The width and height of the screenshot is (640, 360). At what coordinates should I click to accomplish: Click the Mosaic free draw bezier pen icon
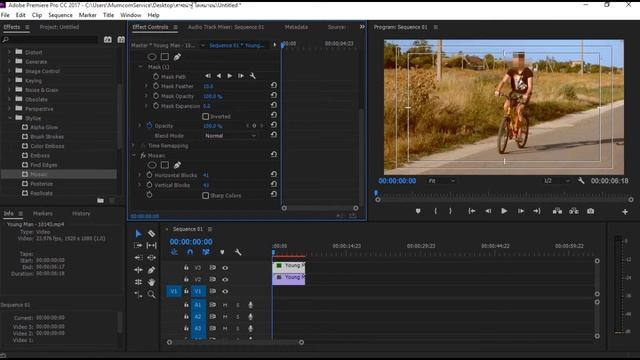coord(177,165)
